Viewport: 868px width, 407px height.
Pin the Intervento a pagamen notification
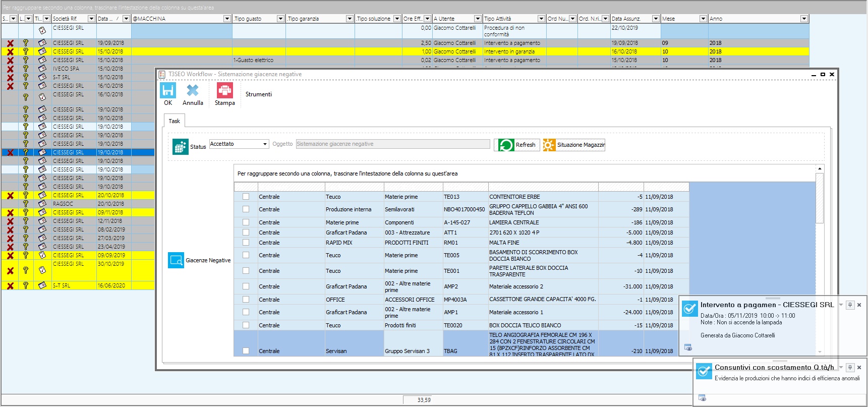click(x=850, y=305)
